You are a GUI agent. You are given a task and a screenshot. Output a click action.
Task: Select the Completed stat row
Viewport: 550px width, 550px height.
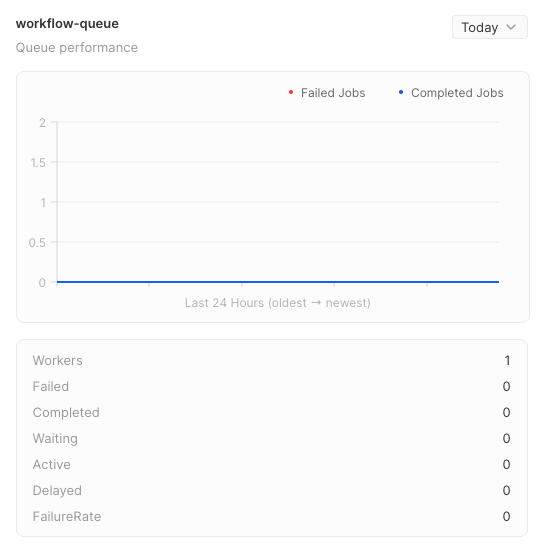(271, 412)
